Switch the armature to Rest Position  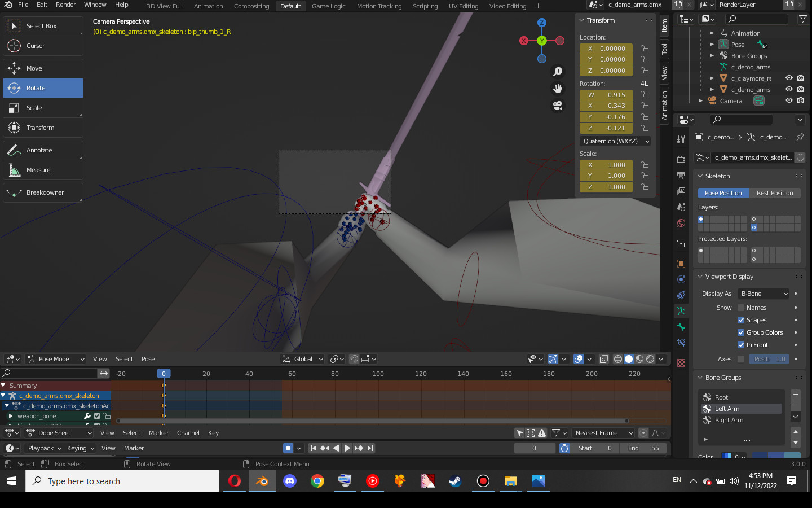775,192
